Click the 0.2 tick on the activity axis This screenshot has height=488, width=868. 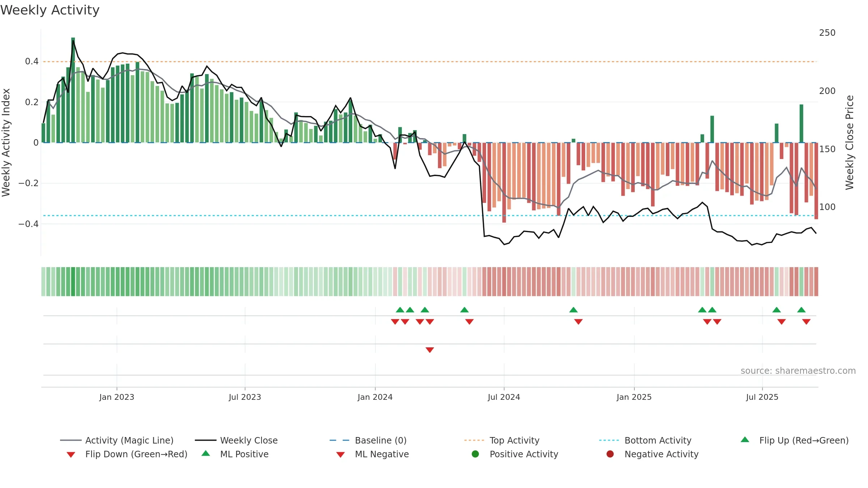32,102
